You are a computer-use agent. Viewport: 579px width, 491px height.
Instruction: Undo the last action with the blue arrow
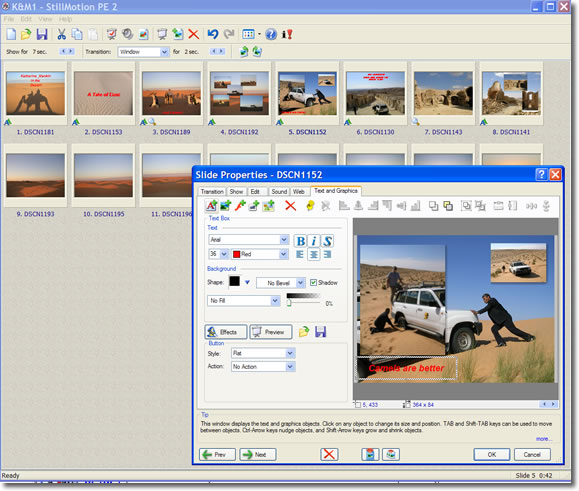[x=213, y=34]
